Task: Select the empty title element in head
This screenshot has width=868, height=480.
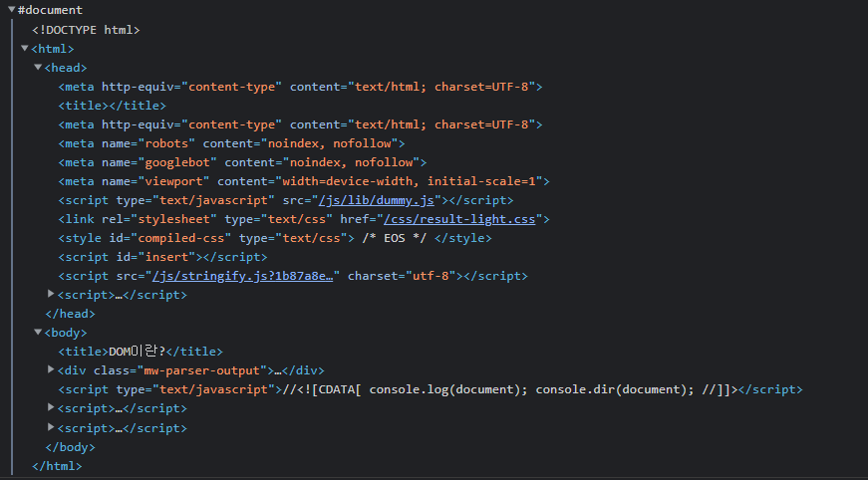Action: pyautogui.click(x=113, y=106)
